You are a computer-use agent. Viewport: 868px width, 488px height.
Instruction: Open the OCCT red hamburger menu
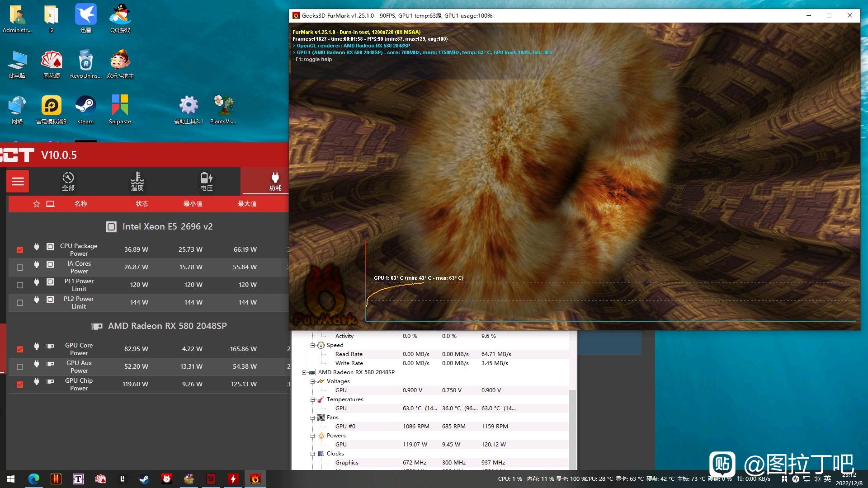click(x=18, y=181)
